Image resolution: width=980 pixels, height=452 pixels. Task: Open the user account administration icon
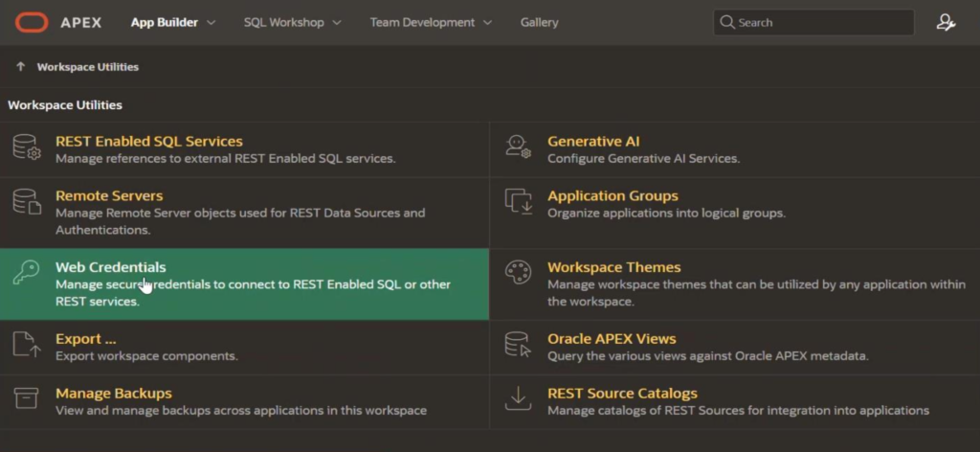pos(946,22)
